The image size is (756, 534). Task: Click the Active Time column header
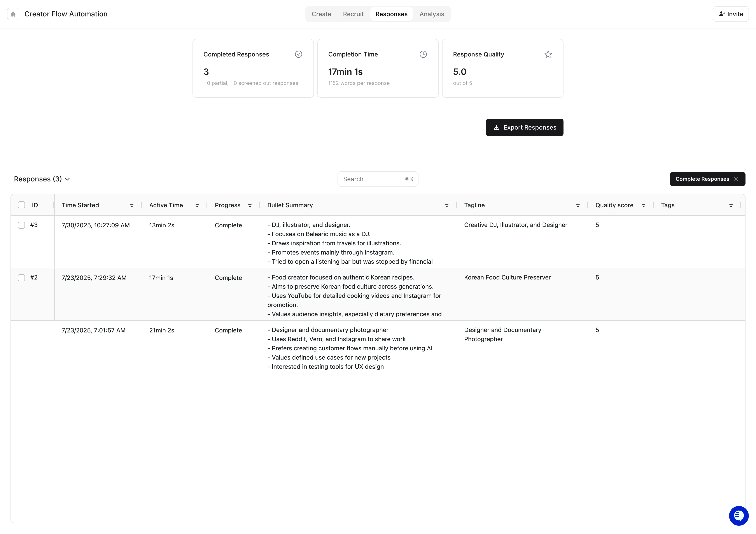(x=166, y=205)
